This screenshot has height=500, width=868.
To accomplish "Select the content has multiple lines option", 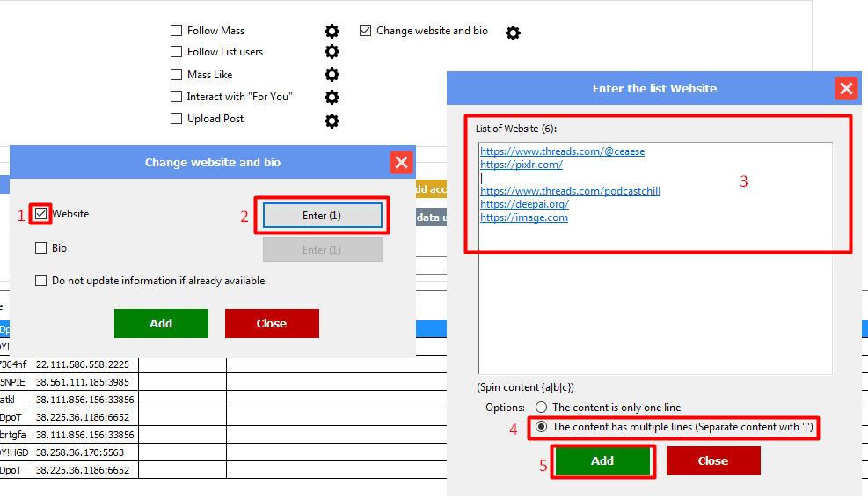I will click(x=542, y=427).
